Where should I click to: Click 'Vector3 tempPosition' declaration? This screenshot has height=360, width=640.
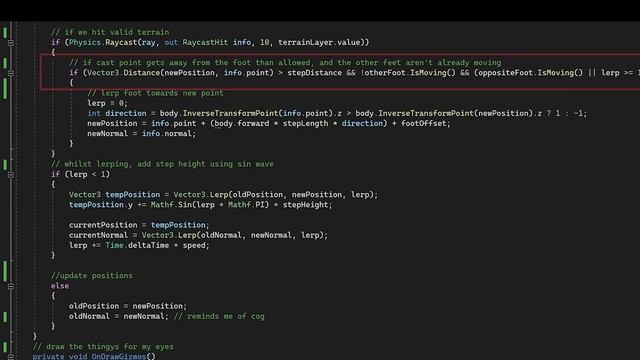pyautogui.click(x=114, y=195)
